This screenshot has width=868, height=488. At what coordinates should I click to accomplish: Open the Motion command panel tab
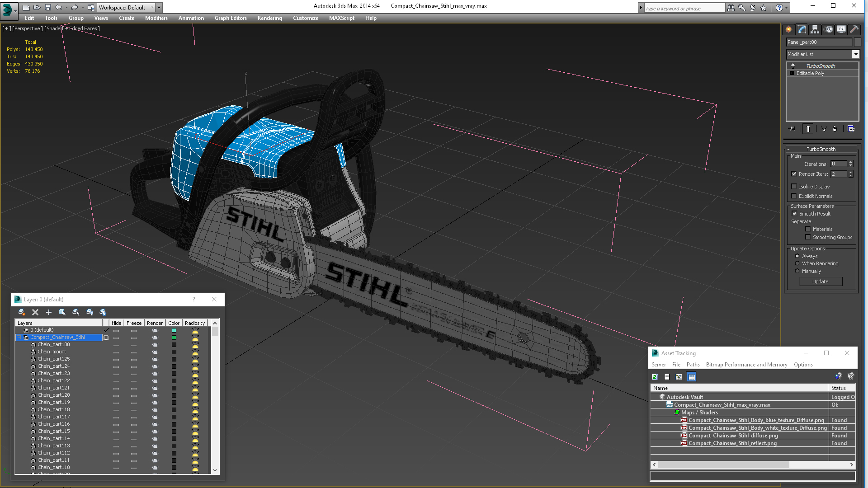point(828,29)
